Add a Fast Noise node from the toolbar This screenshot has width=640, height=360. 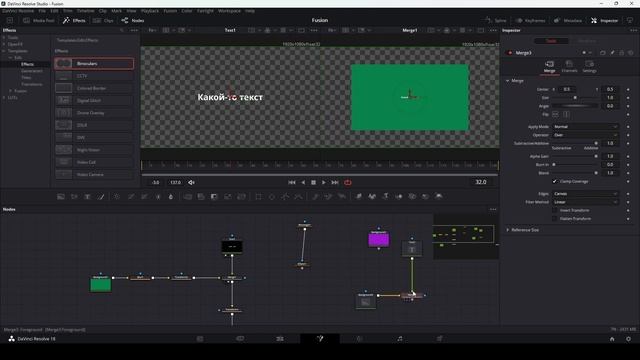tap(74, 197)
